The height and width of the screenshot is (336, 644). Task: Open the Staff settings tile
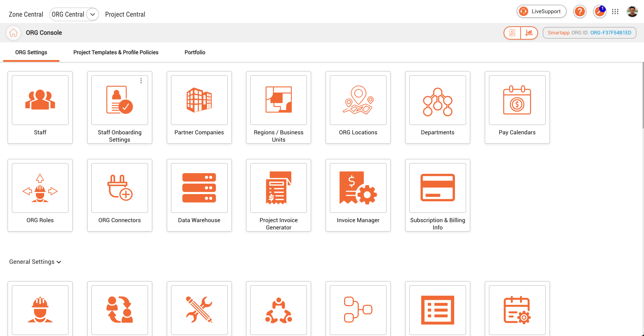click(40, 107)
